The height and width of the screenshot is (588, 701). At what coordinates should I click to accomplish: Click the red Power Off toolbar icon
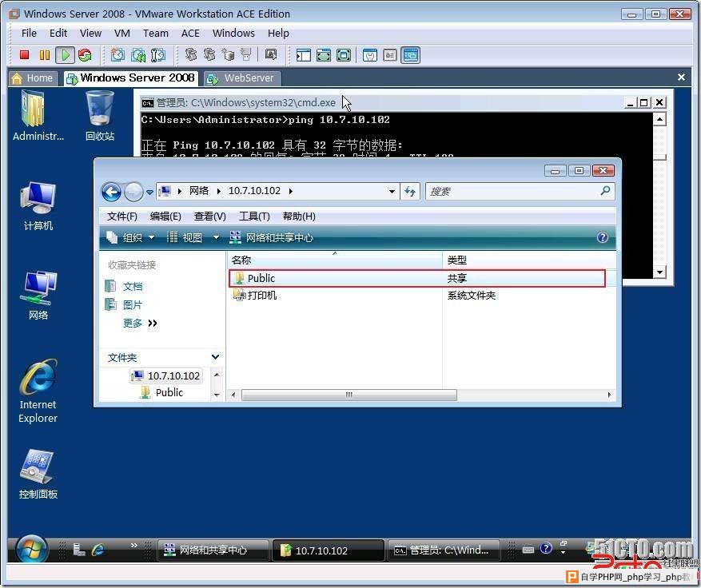tap(25, 55)
